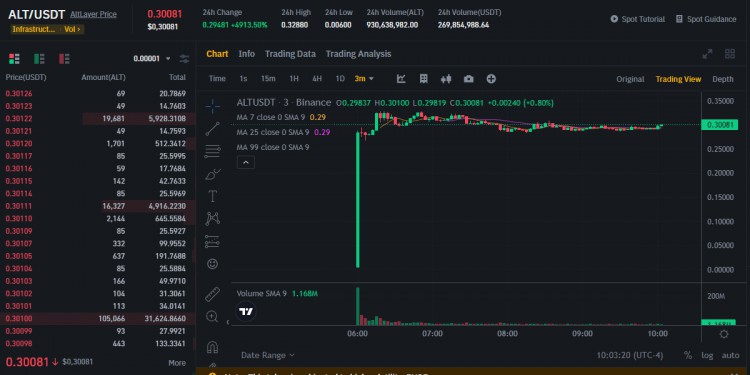Toggle the magnet mode tool
Viewport: 750px width, 375px height.
pyautogui.click(x=212, y=347)
